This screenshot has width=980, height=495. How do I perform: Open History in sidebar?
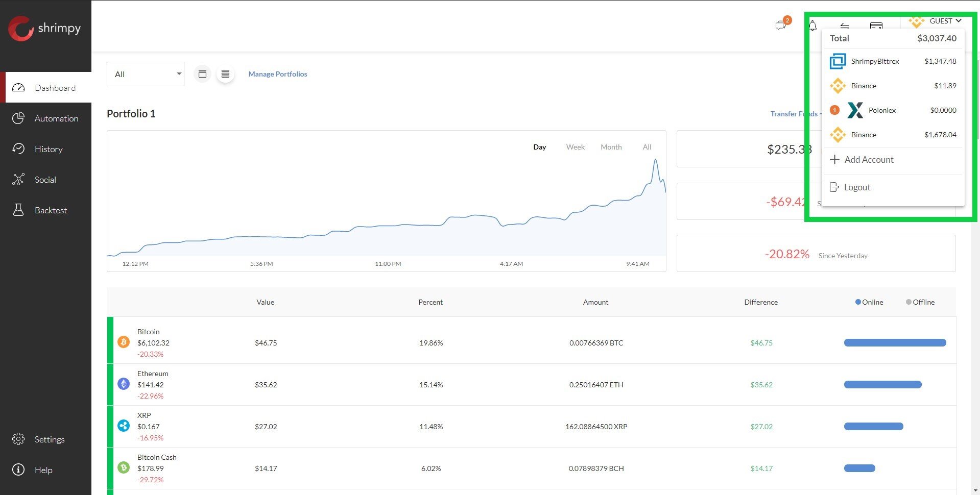coord(46,149)
